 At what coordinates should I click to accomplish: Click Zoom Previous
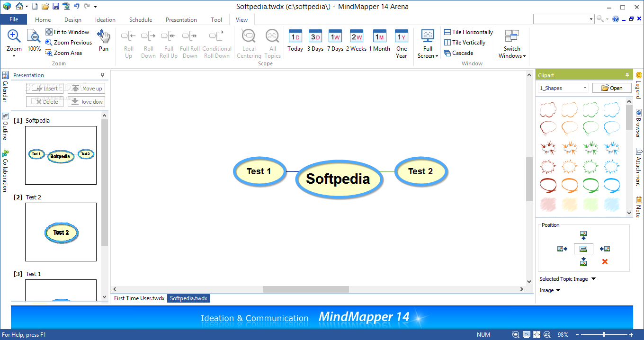tap(69, 43)
